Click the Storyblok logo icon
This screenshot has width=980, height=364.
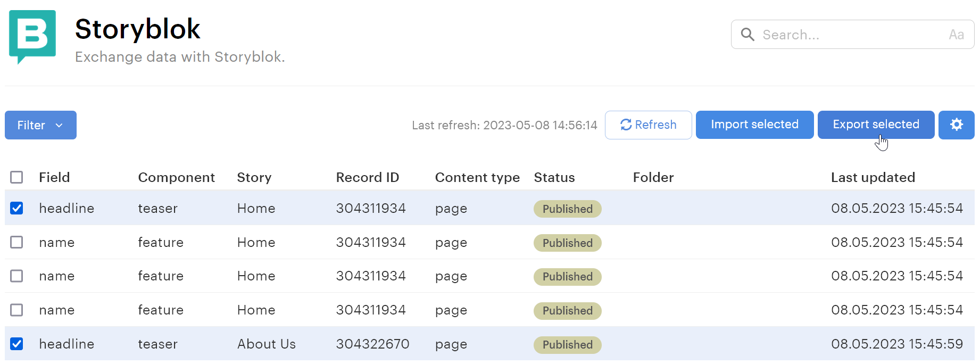[x=32, y=37]
